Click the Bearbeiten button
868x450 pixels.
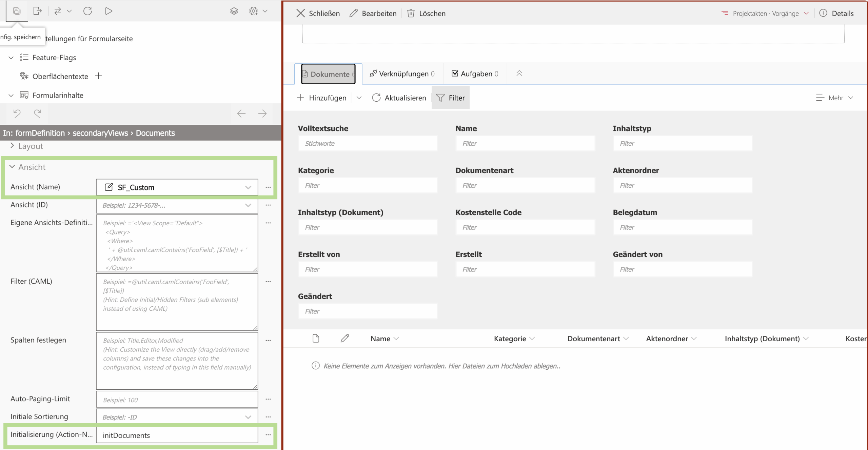[373, 13]
